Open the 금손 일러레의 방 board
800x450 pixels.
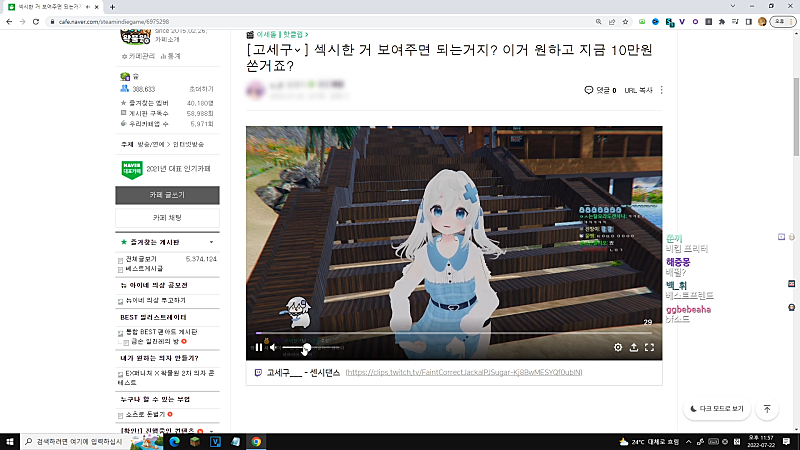[x=155, y=341]
